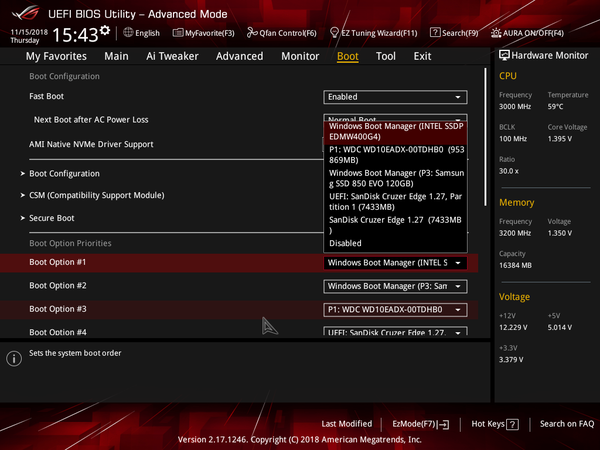Click the 15:43 clock display
Screen dimensions: 600x450
(75, 35)
